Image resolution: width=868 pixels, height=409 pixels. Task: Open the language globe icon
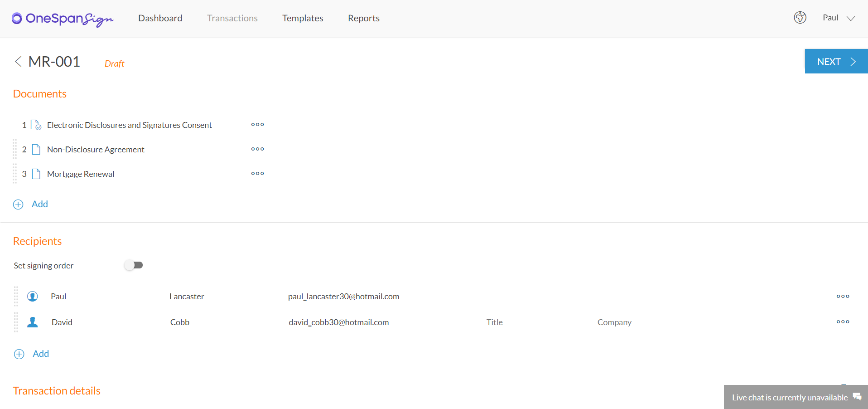point(800,18)
